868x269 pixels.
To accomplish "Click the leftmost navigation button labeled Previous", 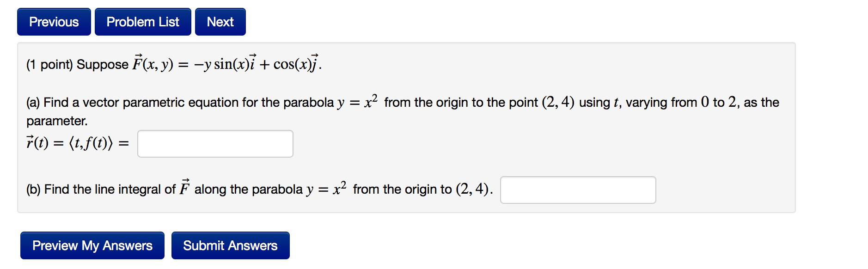I will click(53, 21).
